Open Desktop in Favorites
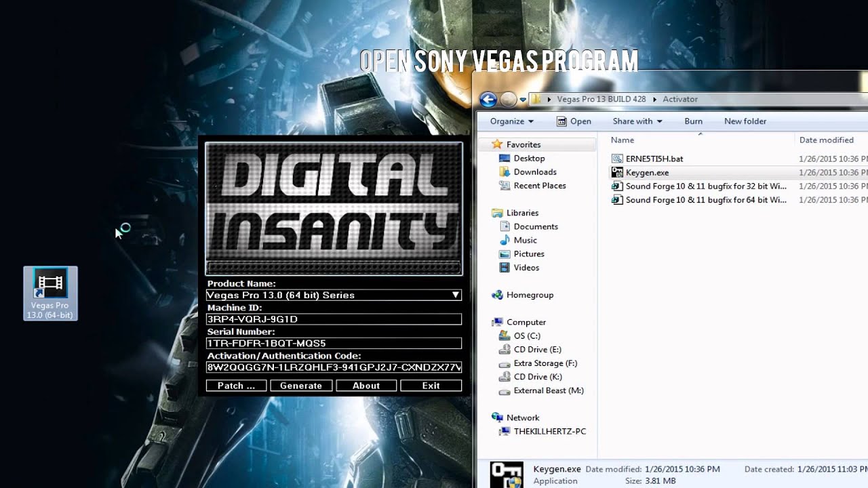868x488 pixels. pos(529,158)
